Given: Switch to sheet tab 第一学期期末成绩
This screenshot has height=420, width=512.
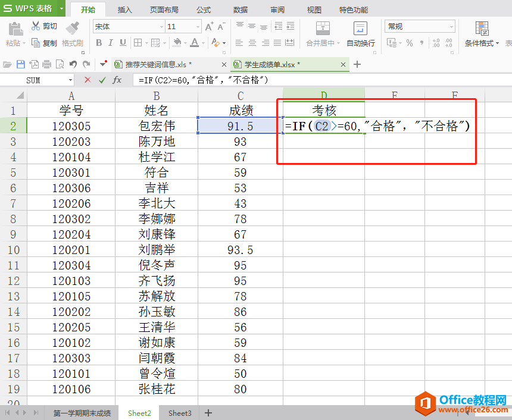Looking at the screenshot, I should (82, 413).
